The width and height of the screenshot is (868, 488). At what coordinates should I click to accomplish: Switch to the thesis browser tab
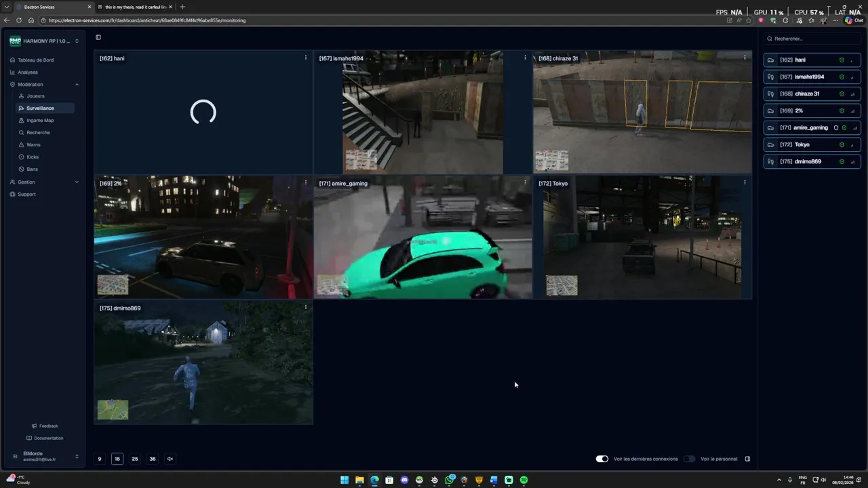tap(134, 7)
